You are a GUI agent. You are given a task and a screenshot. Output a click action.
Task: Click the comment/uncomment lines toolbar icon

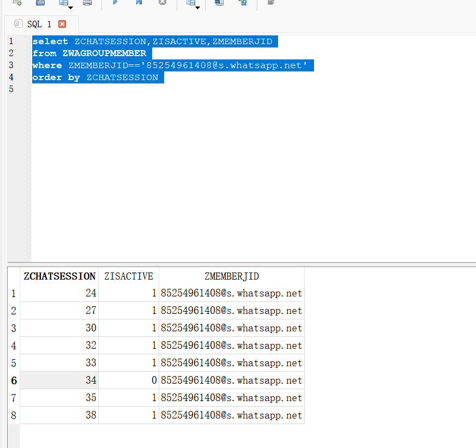(x=271, y=2)
